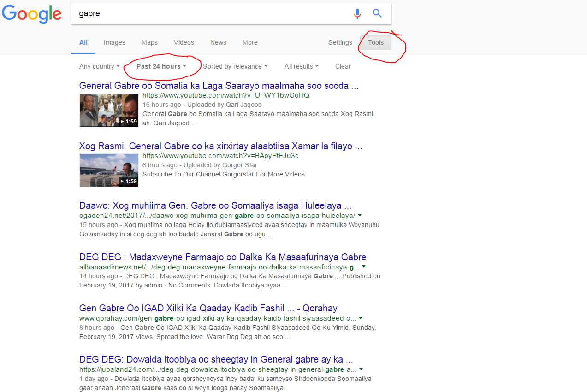This screenshot has width=587, height=392.
Task: Open the More menu
Action: [x=250, y=42]
